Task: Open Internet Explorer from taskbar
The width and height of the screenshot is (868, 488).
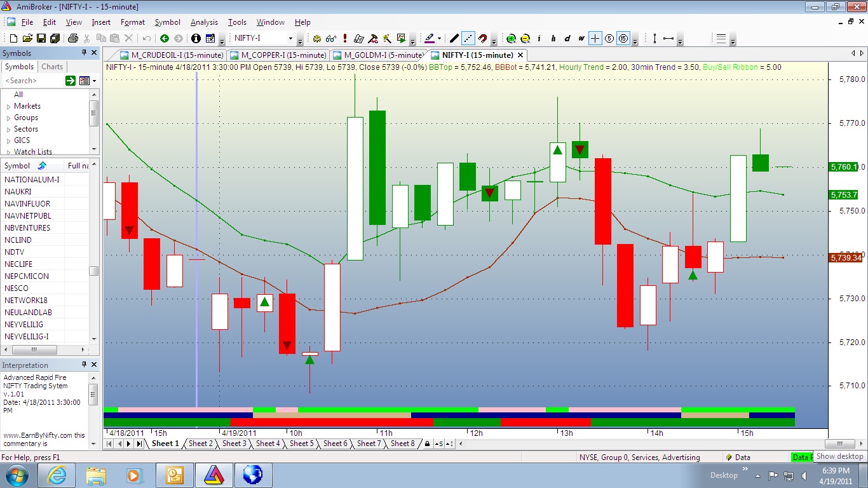Action: click(x=57, y=475)
